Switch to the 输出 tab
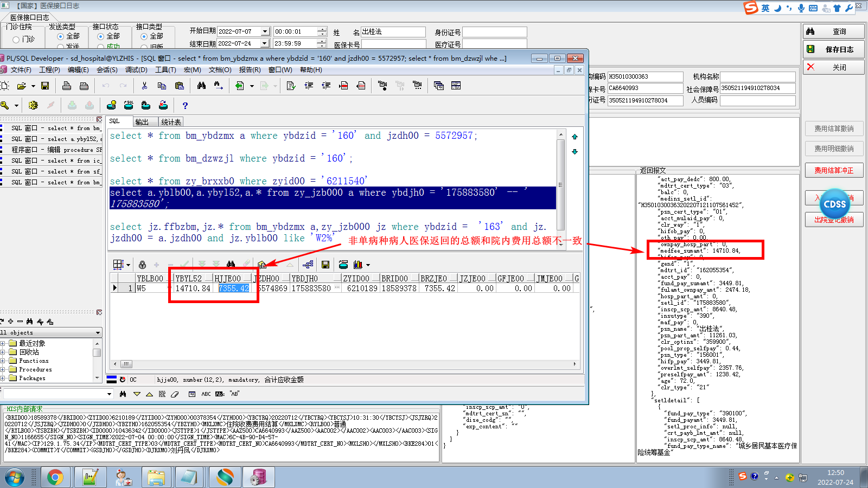Image resolution: width=868 pixels, height=488 pixels. pyautogui.click(x=142, y=122)
